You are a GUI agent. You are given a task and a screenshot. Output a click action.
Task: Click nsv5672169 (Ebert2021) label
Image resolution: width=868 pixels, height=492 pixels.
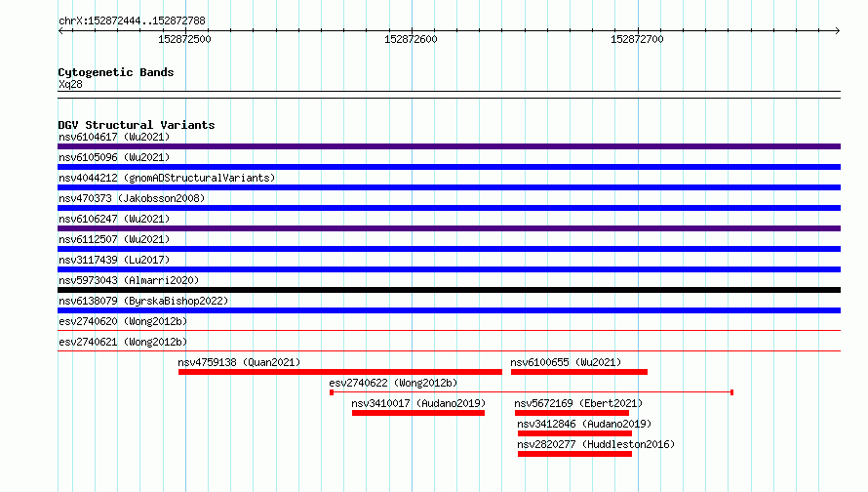pos(578,403)
